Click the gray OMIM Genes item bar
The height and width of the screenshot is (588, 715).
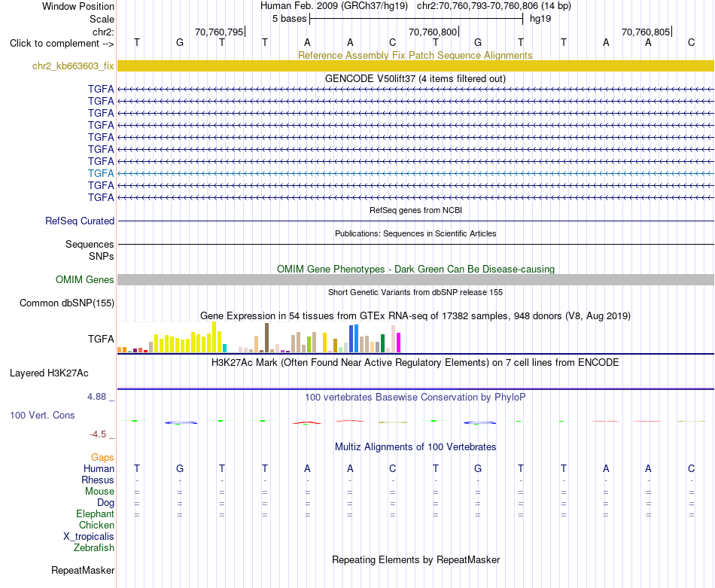415,279
